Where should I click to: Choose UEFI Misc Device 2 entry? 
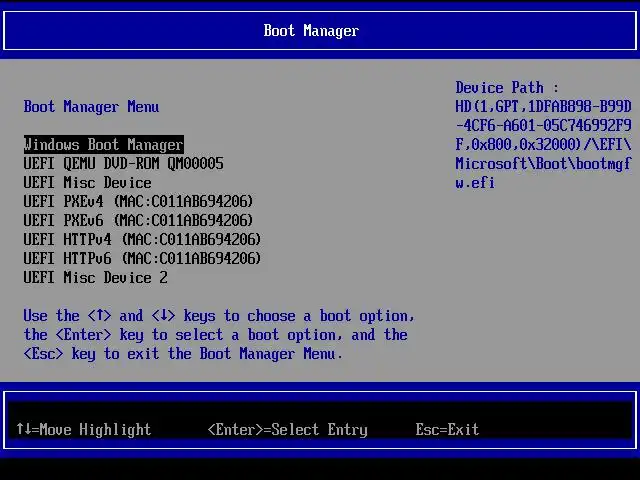point(96,278)
